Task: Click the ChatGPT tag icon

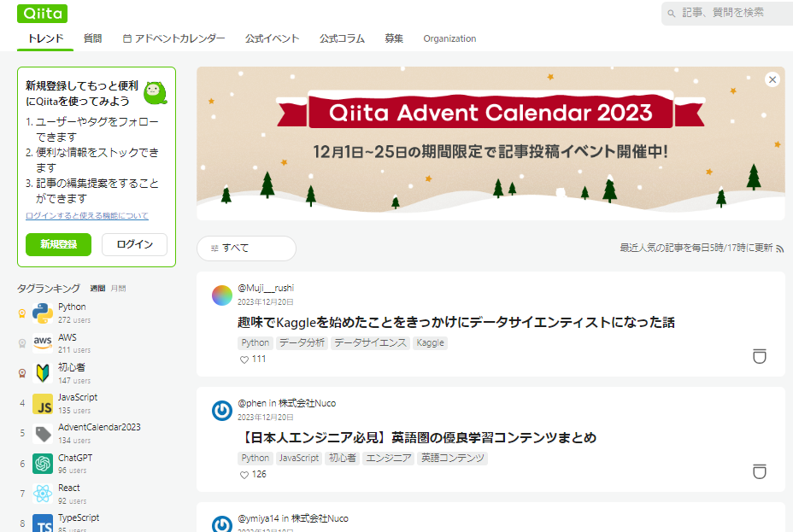Action: click(x=43, y=464)
